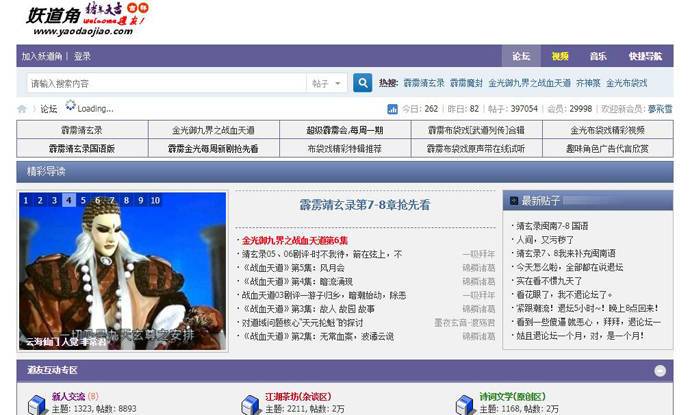Open red post 金光御九界之战血天道第6集

pyautogui.click(x=295, y=241)
